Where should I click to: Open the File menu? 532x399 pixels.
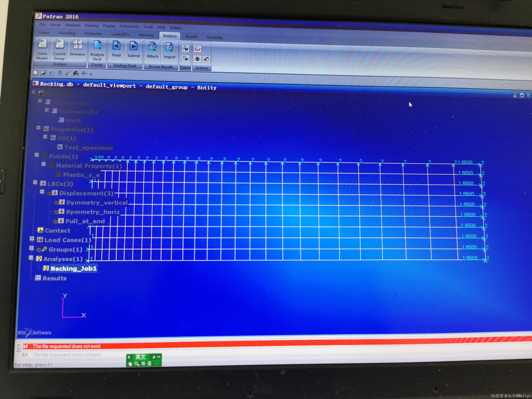43,24
